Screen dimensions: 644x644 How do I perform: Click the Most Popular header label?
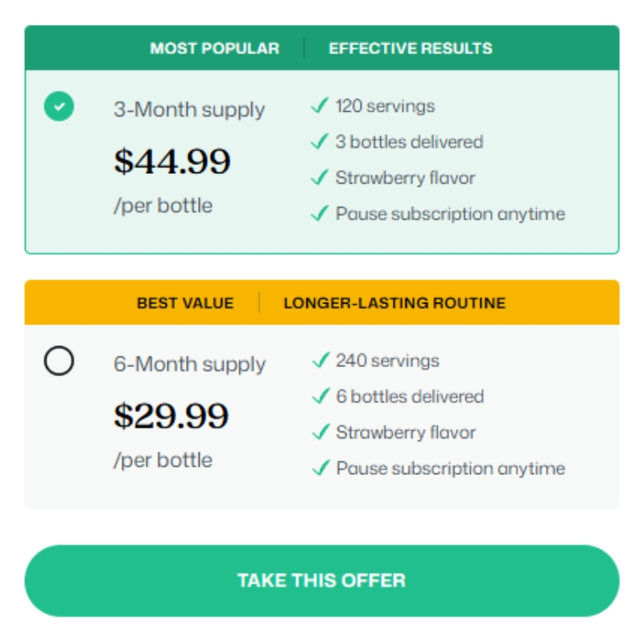(x=214, y=48)
